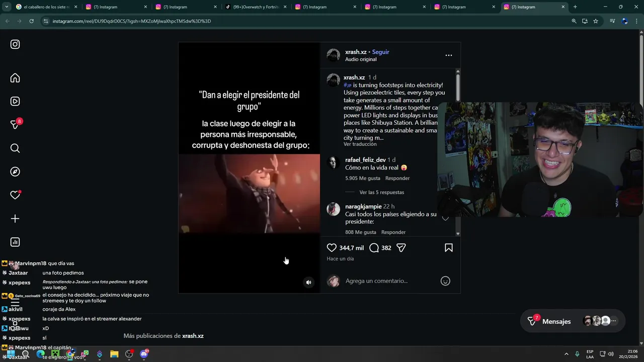The image size is (644, 362).
Task: Open the dashboard chart icon in sidebar
Action: pyautogui.click(x=15, y=242)
